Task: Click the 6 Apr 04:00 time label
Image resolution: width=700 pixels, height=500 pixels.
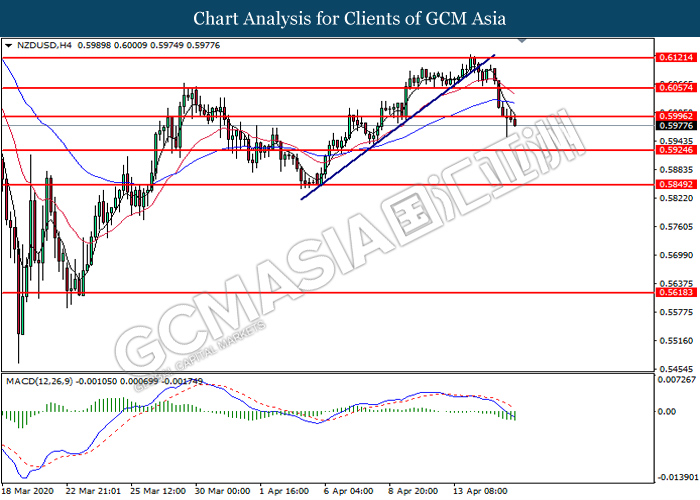Action: tap(349, 491)
